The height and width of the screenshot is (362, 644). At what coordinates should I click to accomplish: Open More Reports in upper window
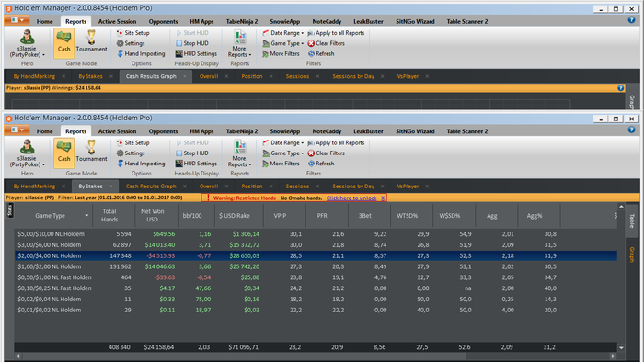pyautogui.click(x=239, y=43)
